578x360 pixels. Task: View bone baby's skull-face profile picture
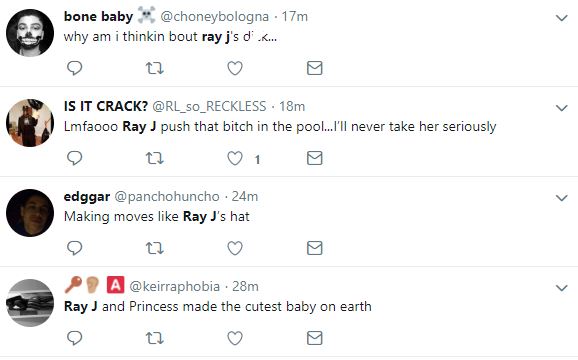pos(30,33)
